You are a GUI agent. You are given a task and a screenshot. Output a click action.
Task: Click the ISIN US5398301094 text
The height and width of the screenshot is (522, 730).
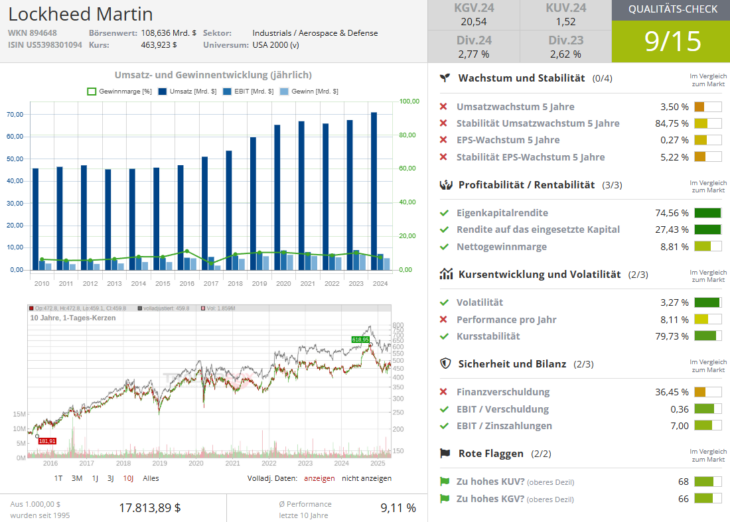click(x=45, y=45)
